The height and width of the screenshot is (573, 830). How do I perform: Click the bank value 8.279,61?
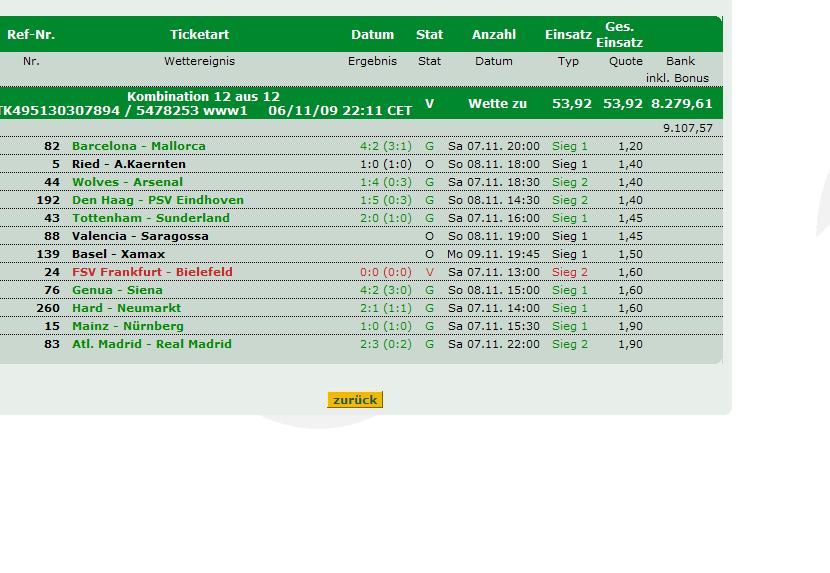pos(682,103)
